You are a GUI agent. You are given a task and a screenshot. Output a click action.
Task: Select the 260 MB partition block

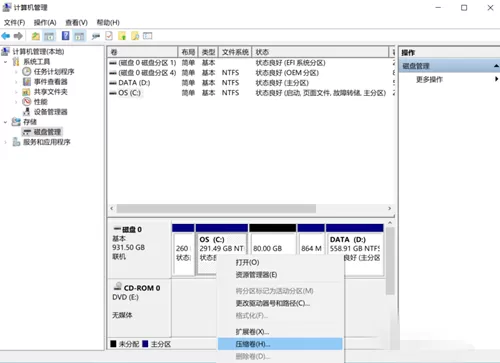183,250
